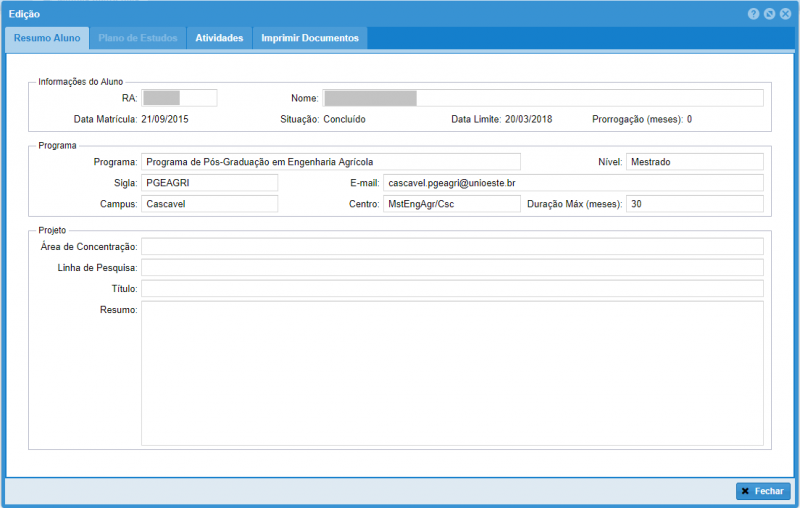This screenshot has width=800, height=508.
Task: Click the RA input field
Action: click(179, 98)
